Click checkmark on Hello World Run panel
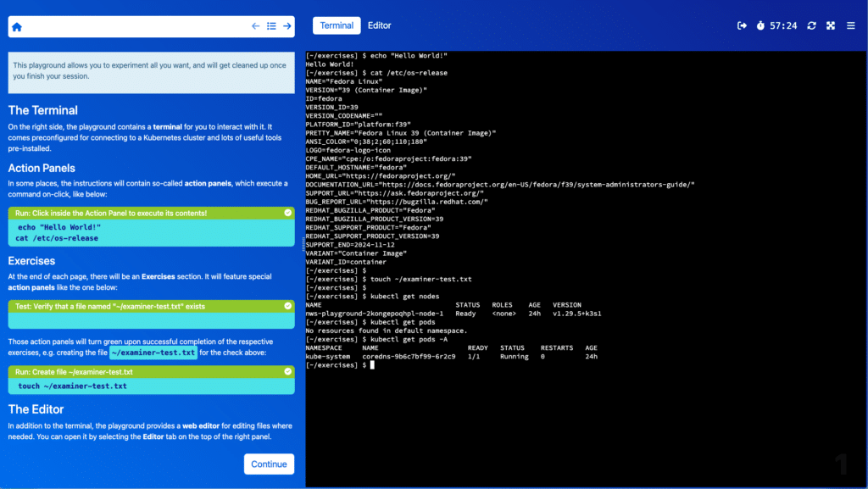The height and width of the screenshot is (489, 868). 287,213
